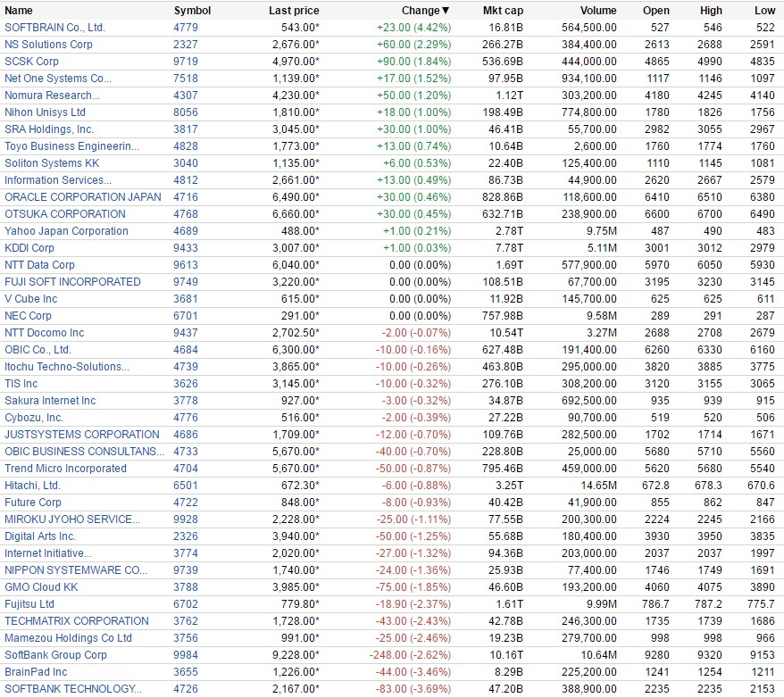The width and height of the screenshot is (784, 698).
Task: Open Cybozu, Inc. link
Action: click(x=34, y=419)
